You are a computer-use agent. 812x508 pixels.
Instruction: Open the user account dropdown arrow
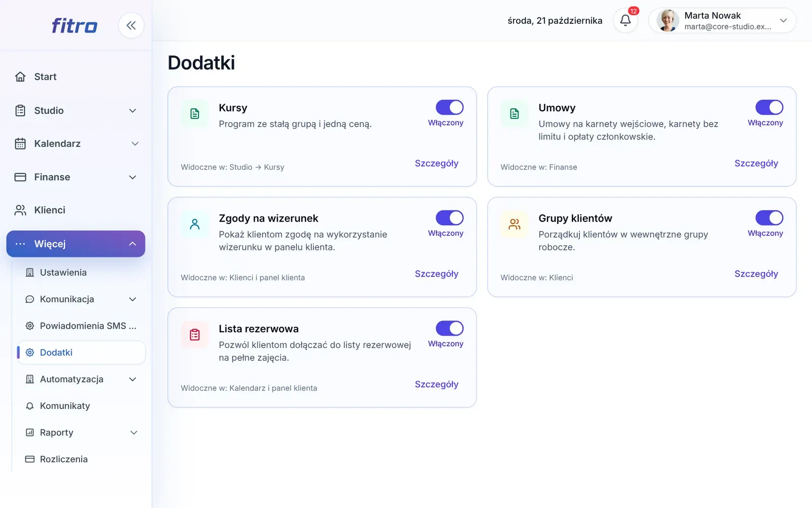coord(784,20)
